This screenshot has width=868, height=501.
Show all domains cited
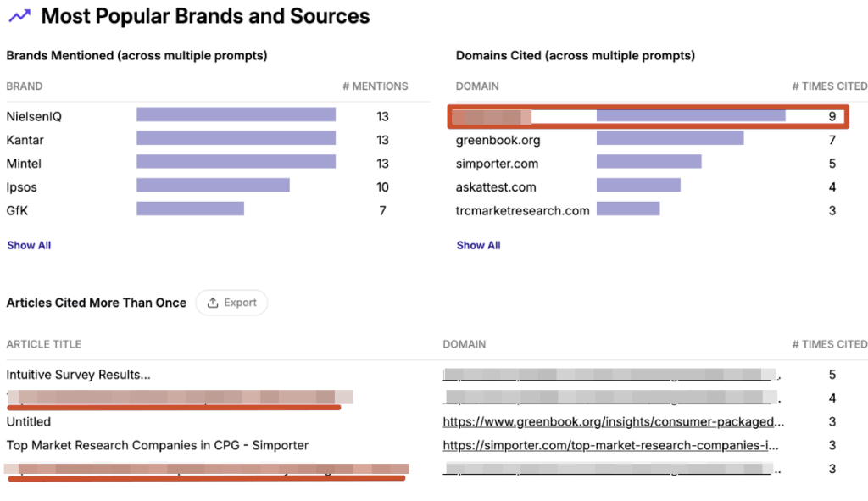click(478, 245)
